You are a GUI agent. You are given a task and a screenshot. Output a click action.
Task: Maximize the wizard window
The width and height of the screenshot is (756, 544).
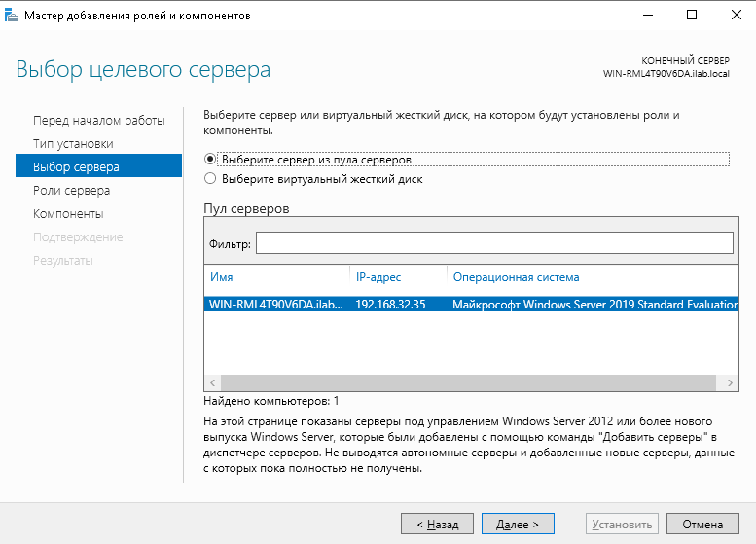coord(691,16)
